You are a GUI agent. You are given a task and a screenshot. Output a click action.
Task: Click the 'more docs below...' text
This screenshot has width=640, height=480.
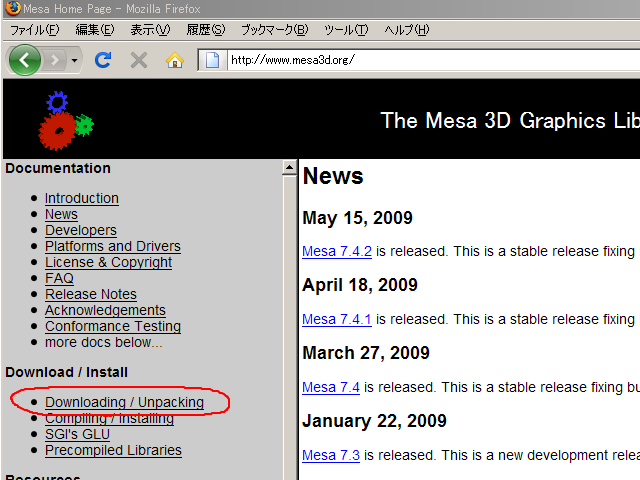pyautogui.click(x=104, y=342)
